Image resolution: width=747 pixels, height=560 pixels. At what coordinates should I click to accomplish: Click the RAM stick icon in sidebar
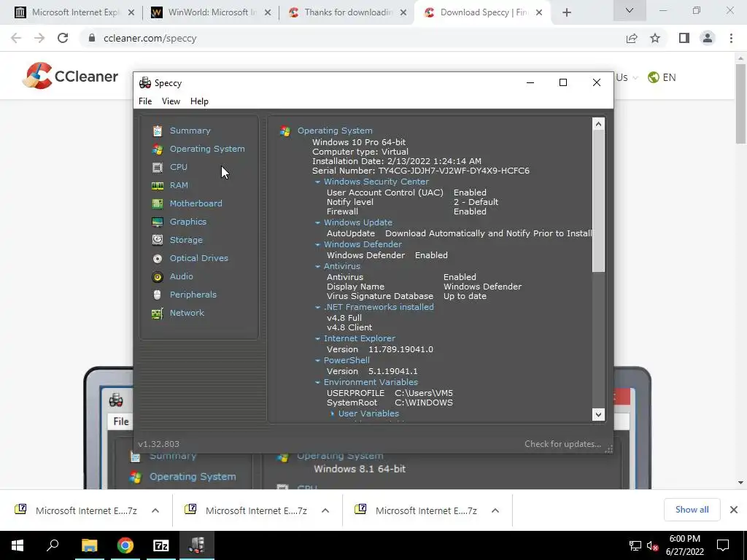pyautogui.click(x=158, y=185)
